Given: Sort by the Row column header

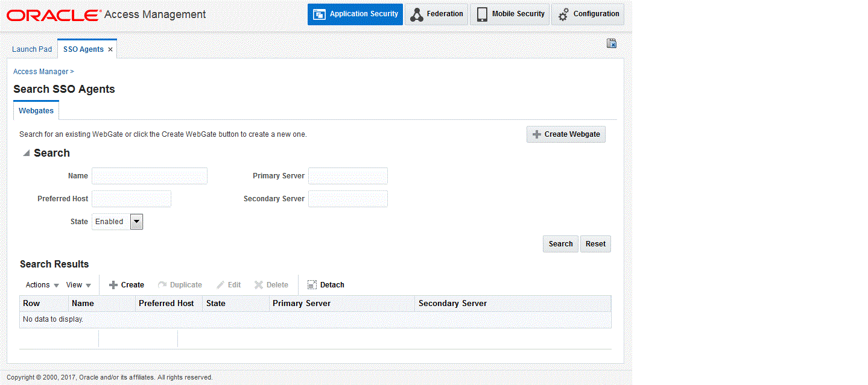Looking at the screenshot, I should [44, 304].
